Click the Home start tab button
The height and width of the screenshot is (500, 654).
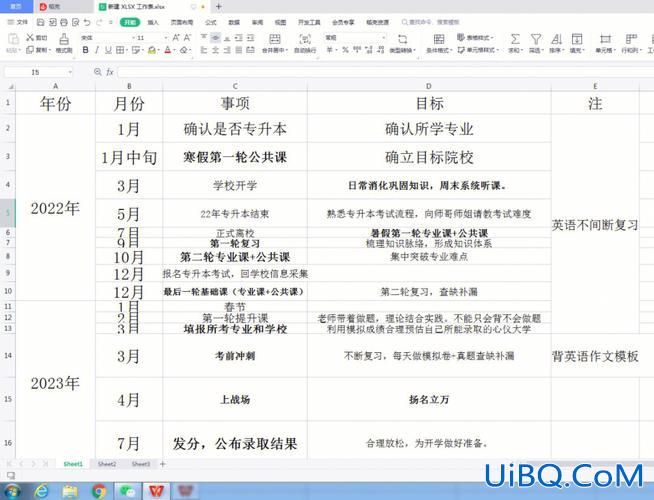[16, 6]
